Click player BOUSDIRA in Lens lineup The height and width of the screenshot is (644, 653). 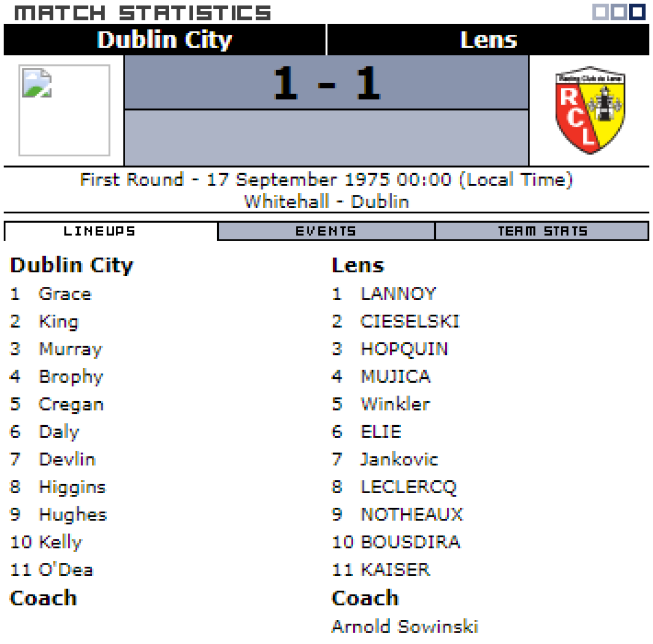[410, 542]
